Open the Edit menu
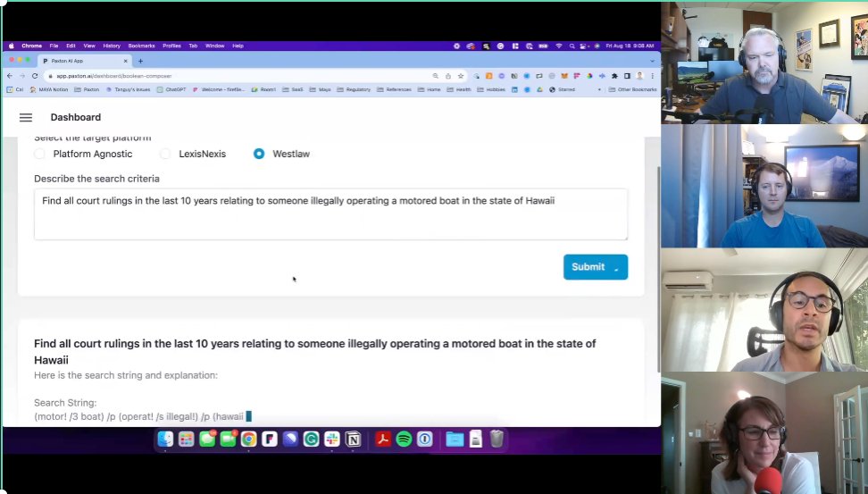Viewport: 868px width, 494px height. 71,46
